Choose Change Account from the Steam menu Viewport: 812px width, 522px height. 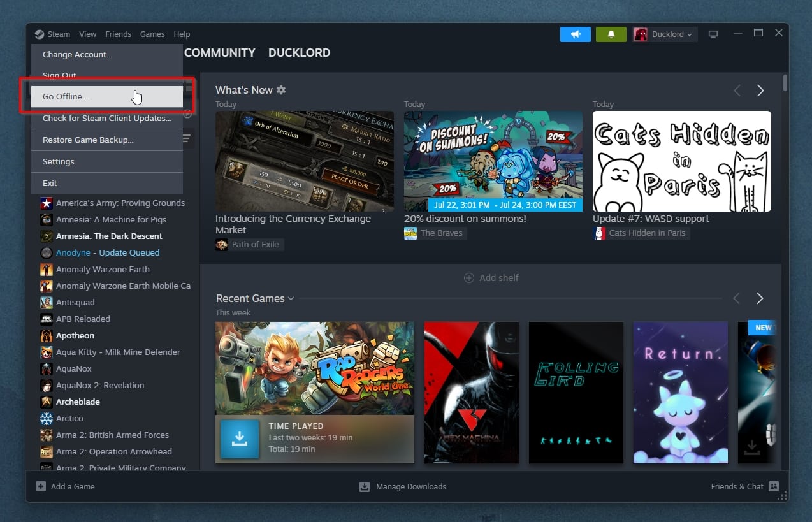coord(107,54)
